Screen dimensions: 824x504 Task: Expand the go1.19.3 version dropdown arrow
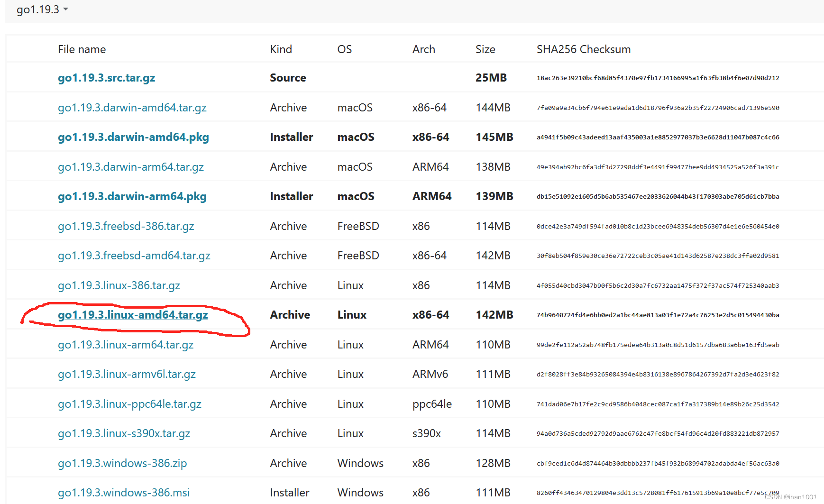click(x=65, y=9)
